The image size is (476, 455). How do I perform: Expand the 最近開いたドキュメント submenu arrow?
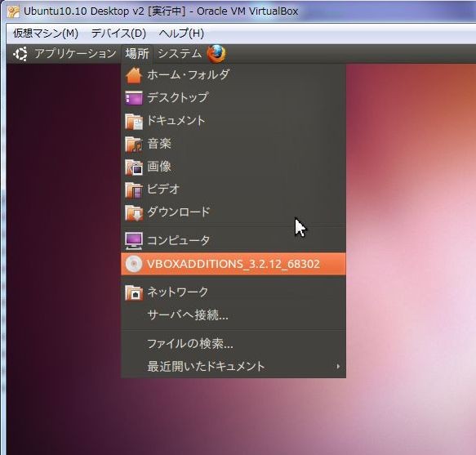[x=338, y=366]
